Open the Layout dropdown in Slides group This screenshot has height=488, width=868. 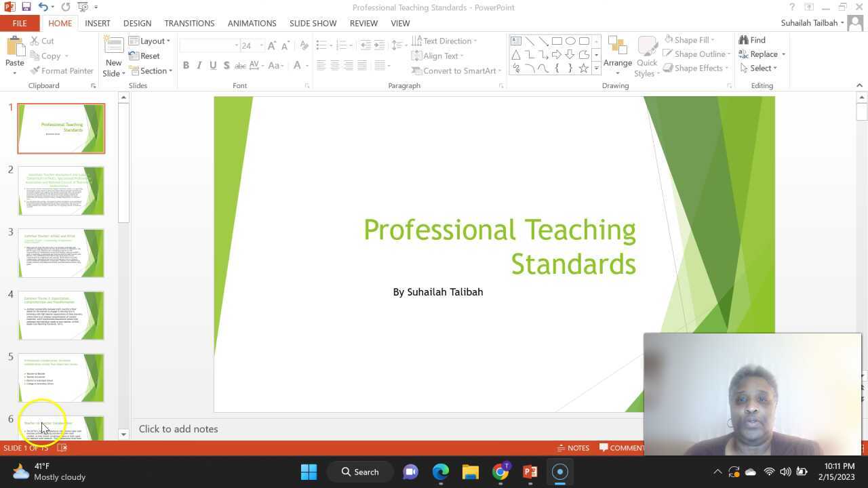151,41
